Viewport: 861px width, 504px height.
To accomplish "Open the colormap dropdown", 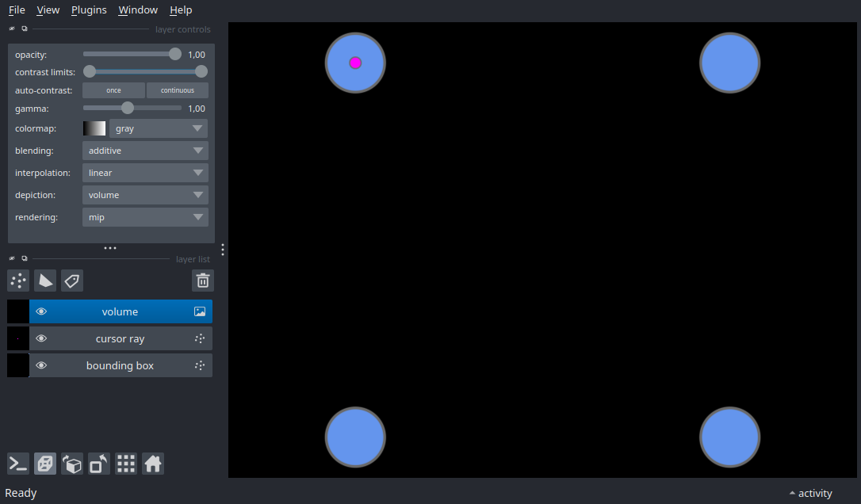I will (158, 128).
